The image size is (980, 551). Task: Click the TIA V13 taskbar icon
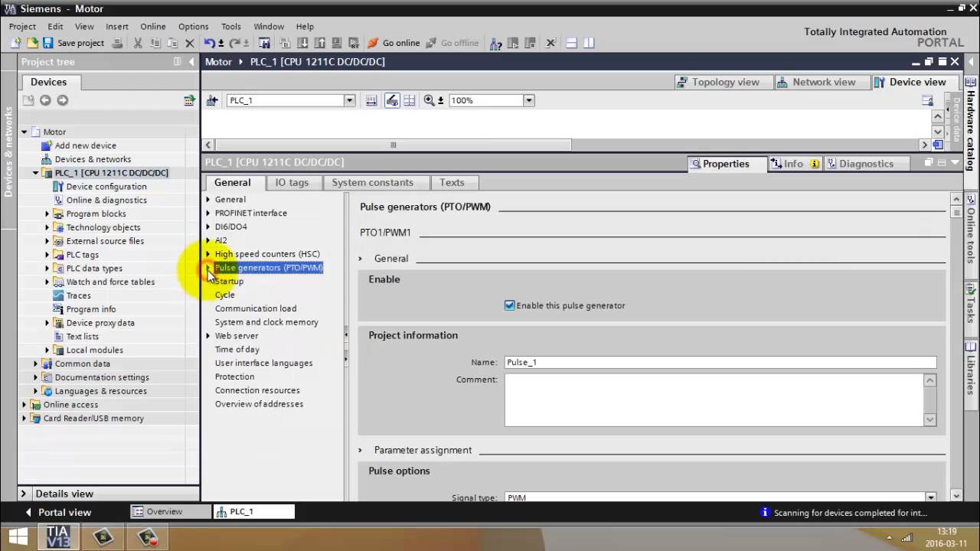click(58, 536)
